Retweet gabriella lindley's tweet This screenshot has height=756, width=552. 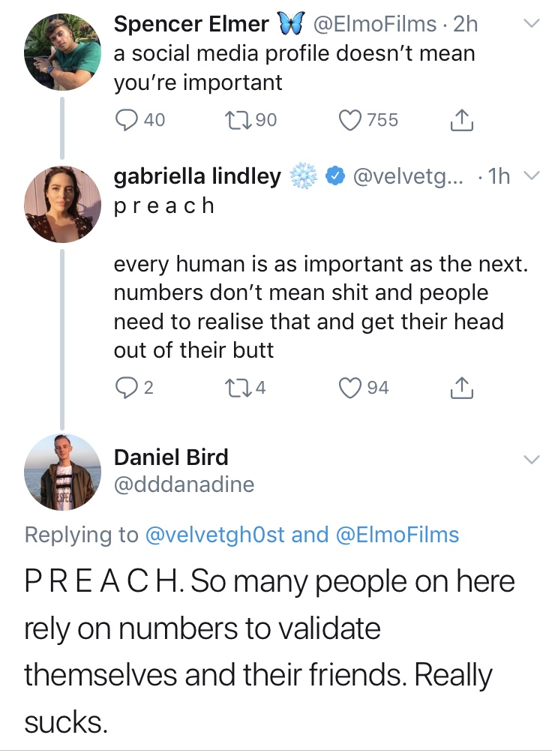tap(238, 388)
